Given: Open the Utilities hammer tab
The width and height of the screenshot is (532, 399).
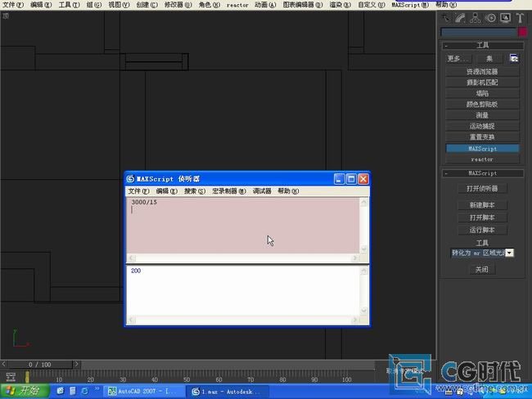Looking at the screenshot, I should pyautogui.click(x=520, y=18).
